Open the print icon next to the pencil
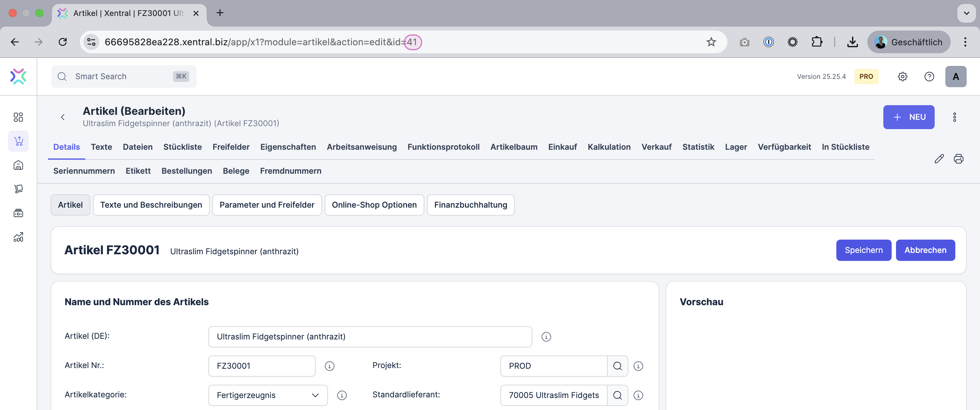Screen dimensions: 980x410 [x=959, y=159]
